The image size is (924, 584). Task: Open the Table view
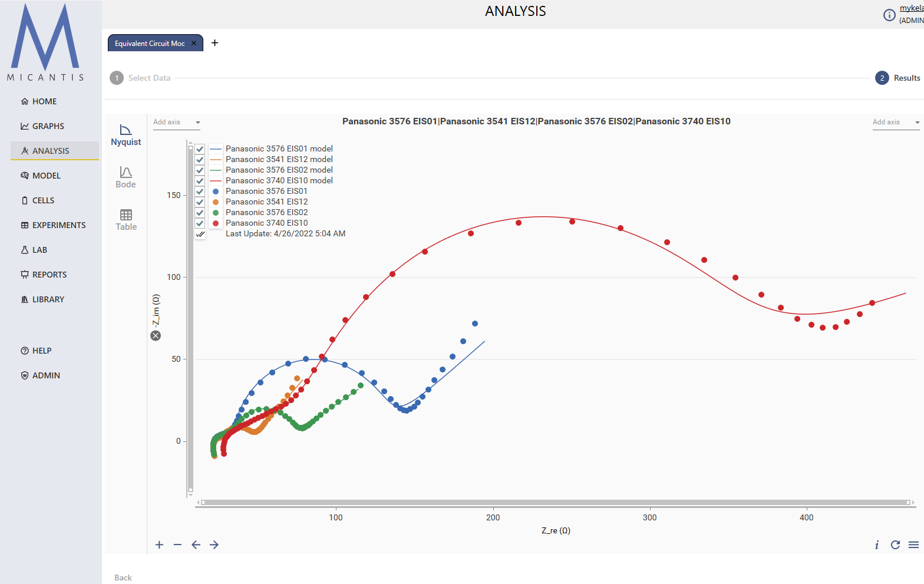point(126,220)
